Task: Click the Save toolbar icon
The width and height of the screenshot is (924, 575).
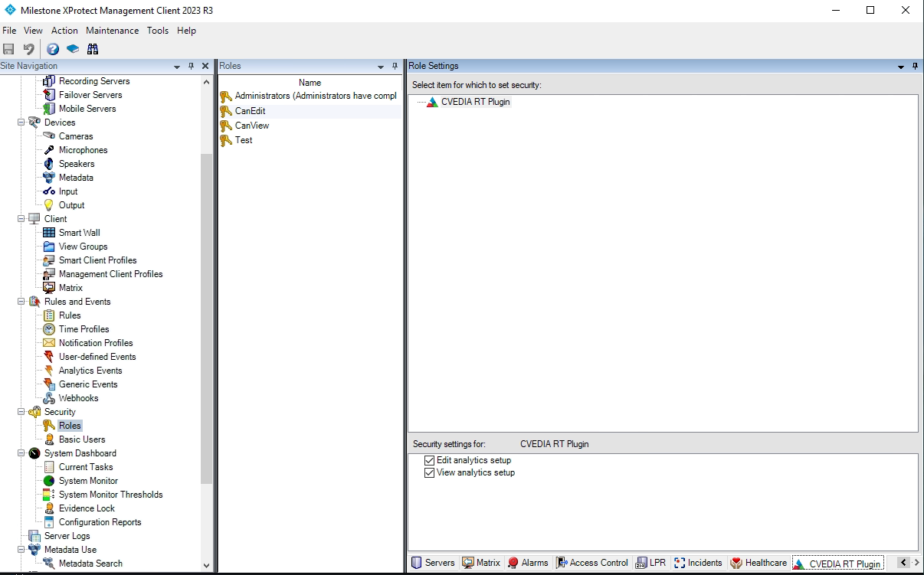Action: tap(9, 49)
